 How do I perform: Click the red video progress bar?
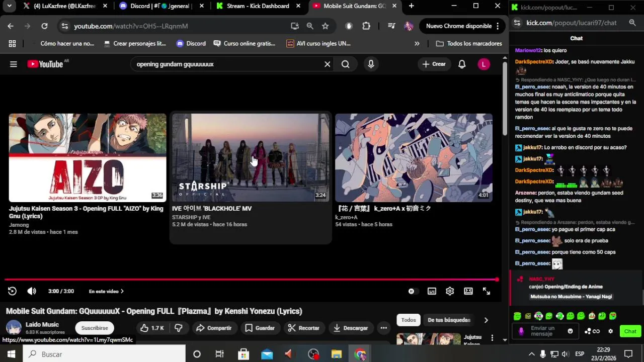click(x=251, y=280)
